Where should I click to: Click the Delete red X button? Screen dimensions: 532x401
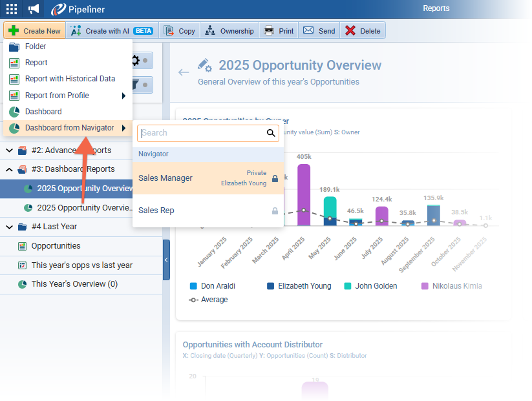363,31
